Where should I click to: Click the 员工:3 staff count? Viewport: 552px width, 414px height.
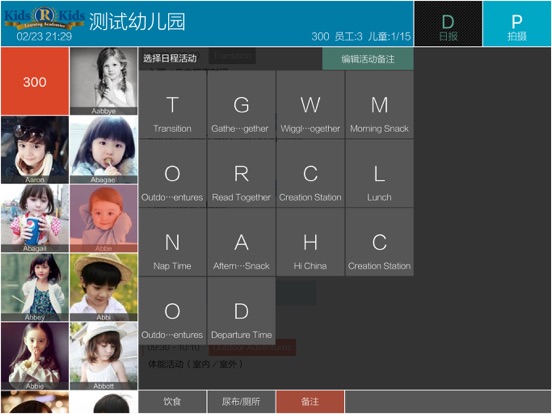click(x=348, y=36)
